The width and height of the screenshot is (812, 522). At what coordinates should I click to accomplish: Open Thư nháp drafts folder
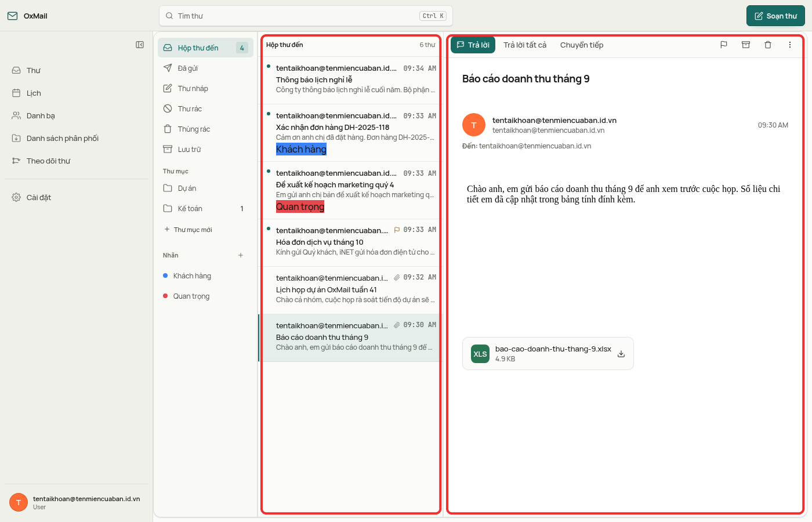[205, 88]
